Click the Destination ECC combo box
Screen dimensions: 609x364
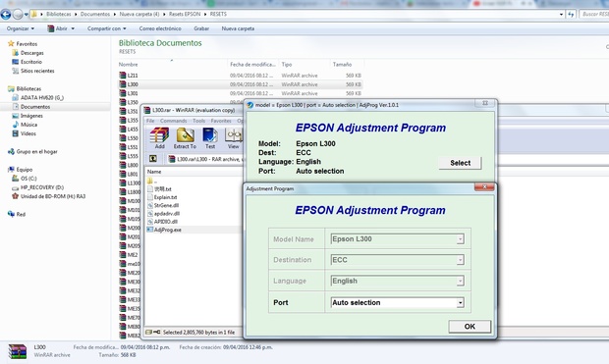point(398,260)
